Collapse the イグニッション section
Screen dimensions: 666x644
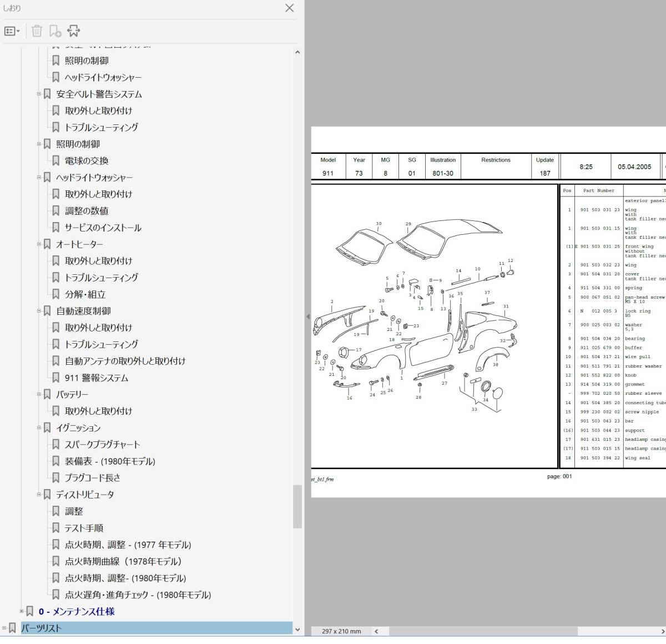click(39, 427)
